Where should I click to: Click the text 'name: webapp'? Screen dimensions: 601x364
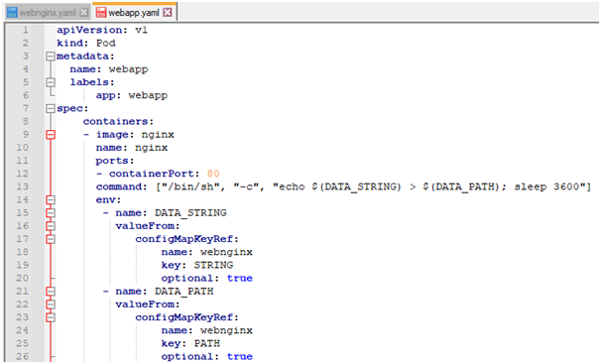(x=109, y=69)
